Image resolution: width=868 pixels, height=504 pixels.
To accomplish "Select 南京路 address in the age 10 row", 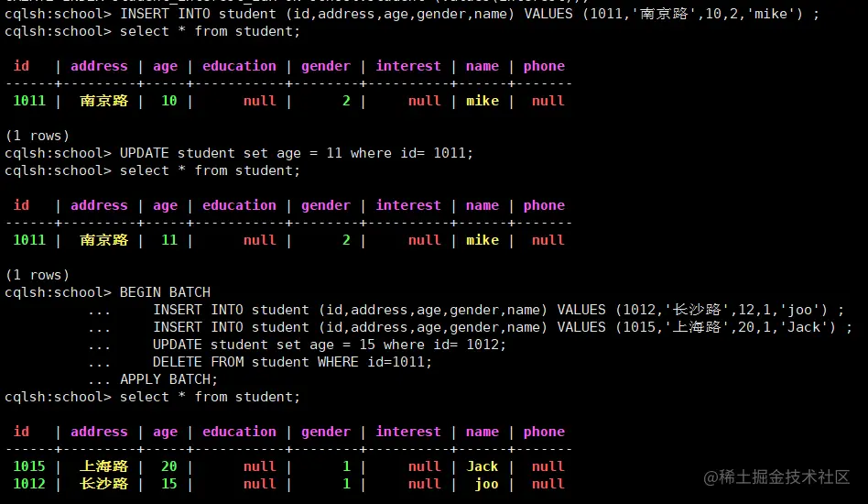I will [x=104, y=101].
